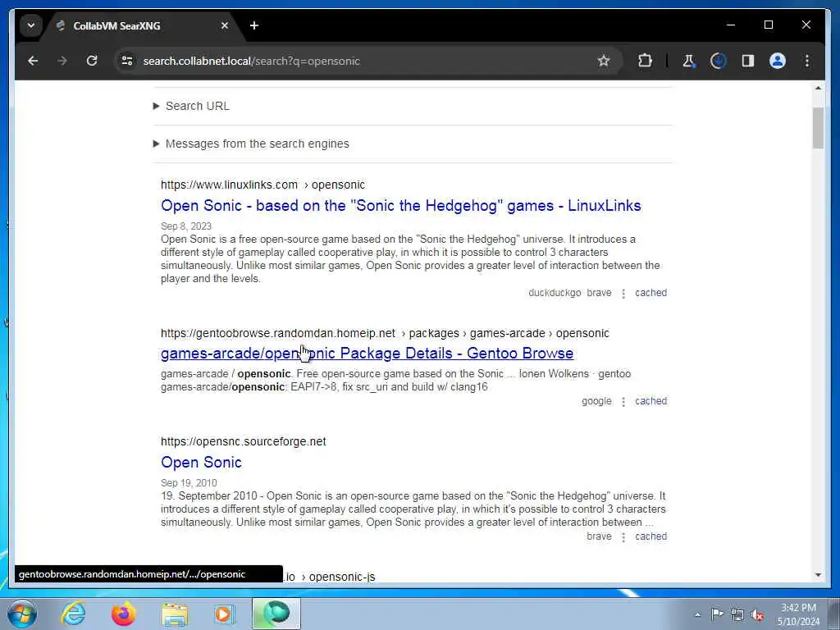Screen dimensions: 840x630
Task: Click the active browser taskbar button
Action: 276,614
